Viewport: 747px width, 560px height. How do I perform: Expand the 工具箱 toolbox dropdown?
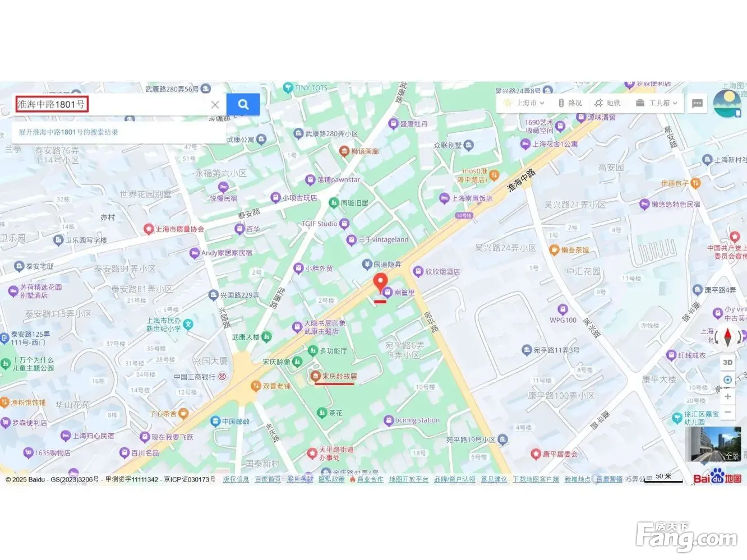coord(656,103)
